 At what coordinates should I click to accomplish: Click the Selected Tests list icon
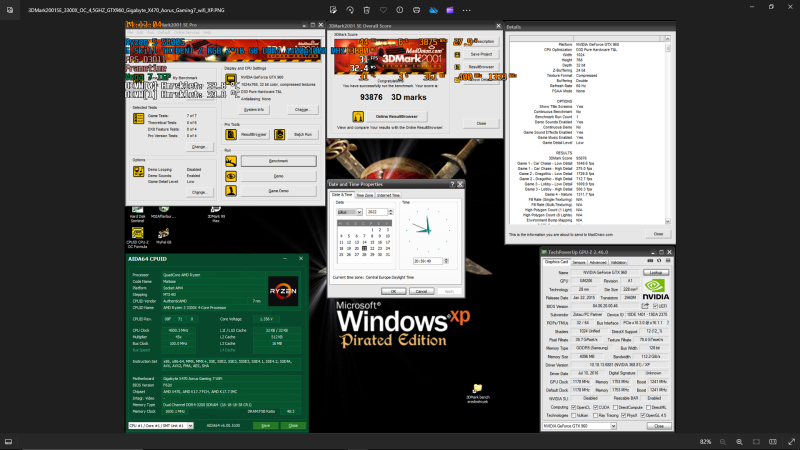point(138,118)
